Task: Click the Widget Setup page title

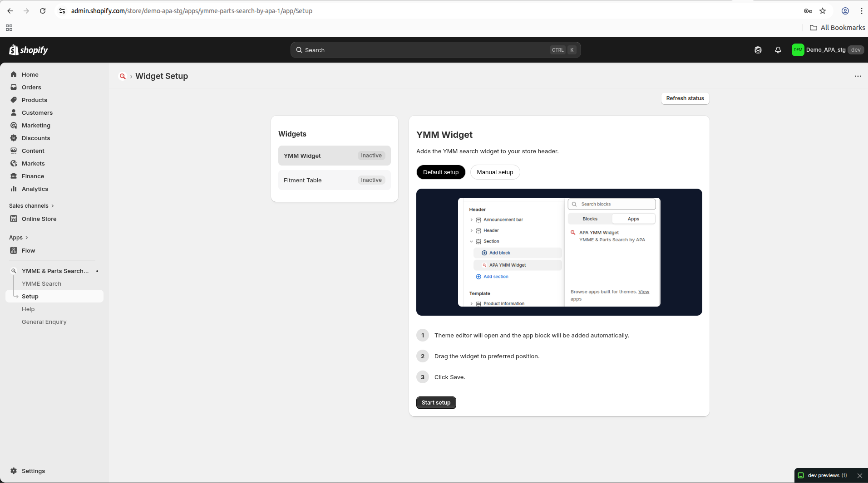Action: coord(162,76)
